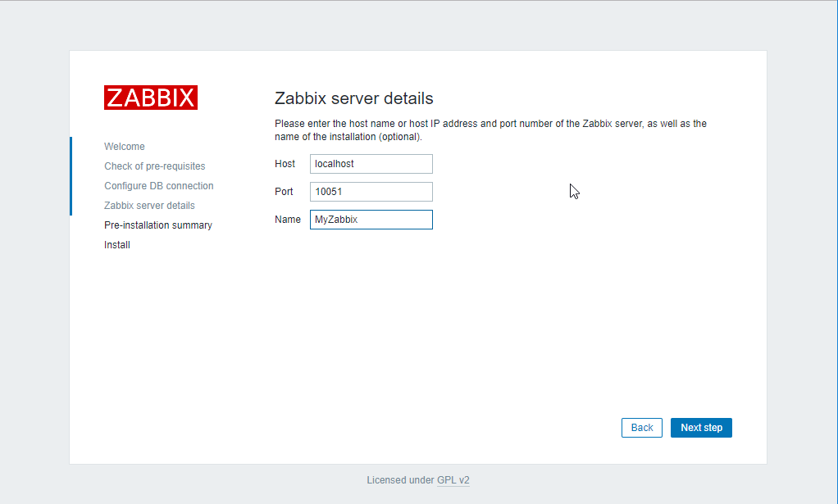The image size is (838, 504).
Task: Click the Host input field
Action: [x=371, y=164]
